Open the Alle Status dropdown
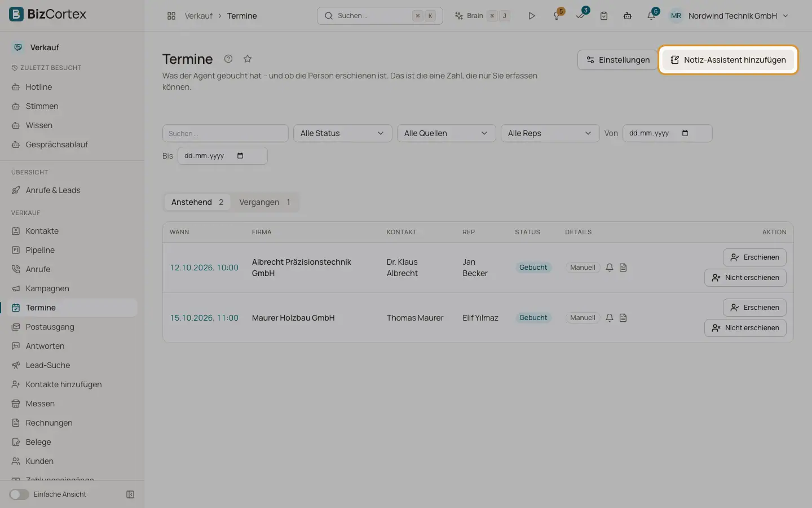This screenshot has height=508, width=812. pos(343,133)
